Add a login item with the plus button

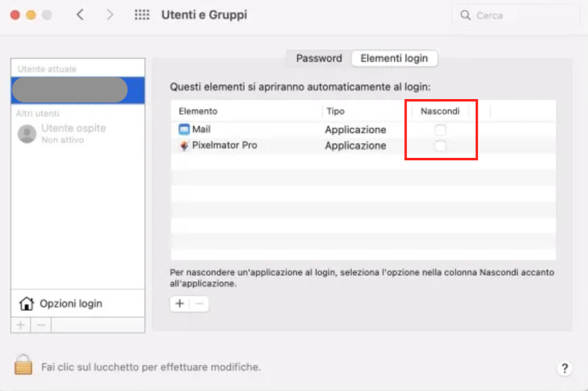click(179, 304)
